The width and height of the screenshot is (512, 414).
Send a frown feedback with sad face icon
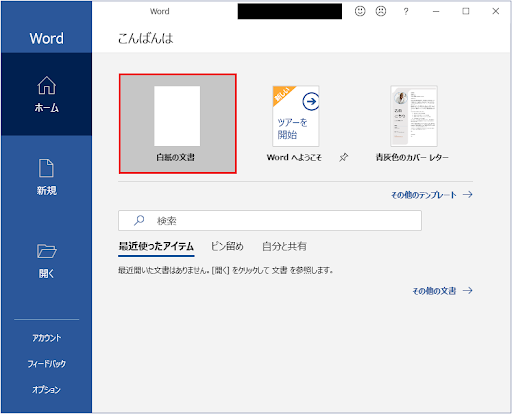pyautogui.click(x=381, y=11)
